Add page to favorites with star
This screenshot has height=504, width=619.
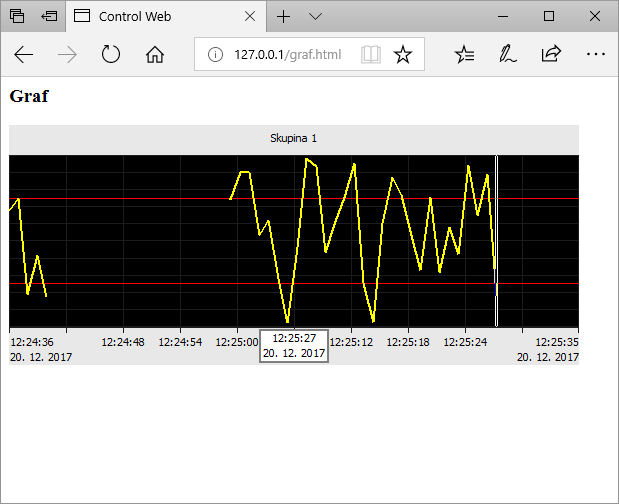[402, 54]
